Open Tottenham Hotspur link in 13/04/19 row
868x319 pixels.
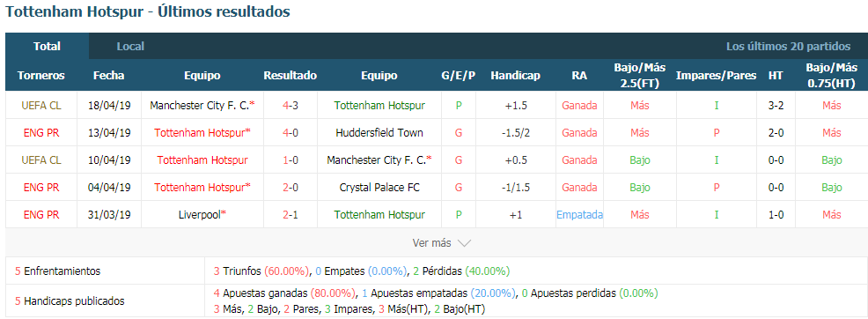click(x=202, y=132)
